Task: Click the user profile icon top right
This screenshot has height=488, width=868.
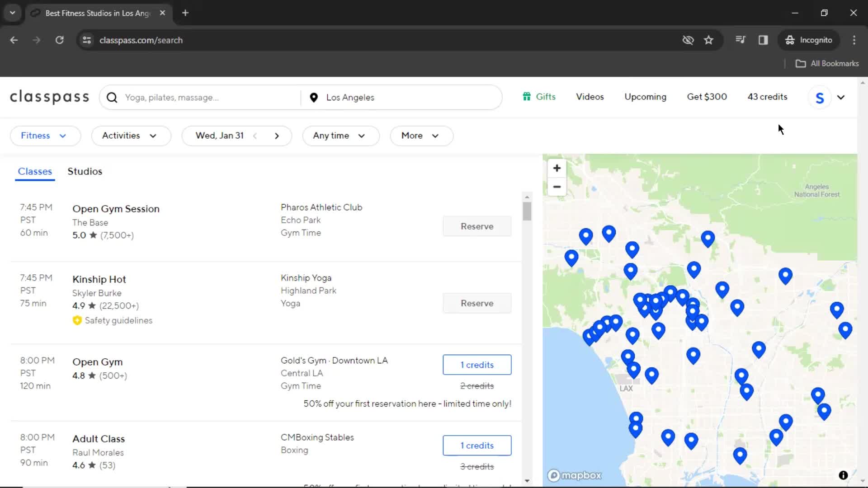Action: pyautogui.click(x=820, y=97)
